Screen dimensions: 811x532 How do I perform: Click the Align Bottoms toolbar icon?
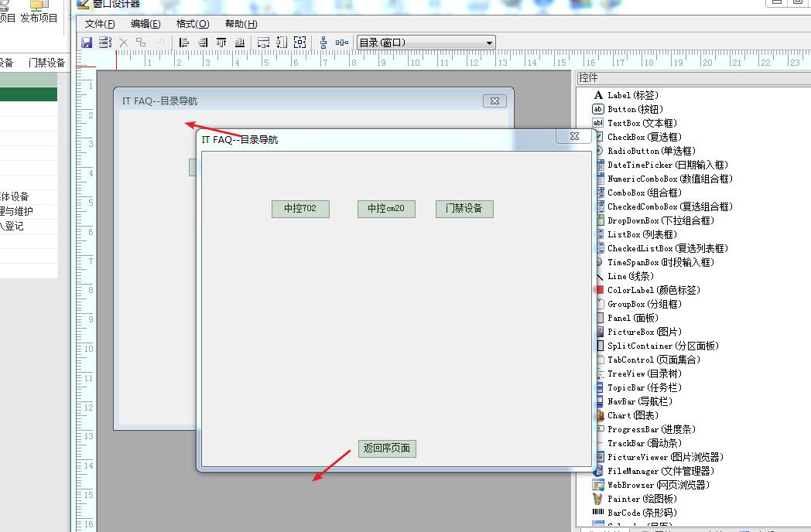click(240, 43)
